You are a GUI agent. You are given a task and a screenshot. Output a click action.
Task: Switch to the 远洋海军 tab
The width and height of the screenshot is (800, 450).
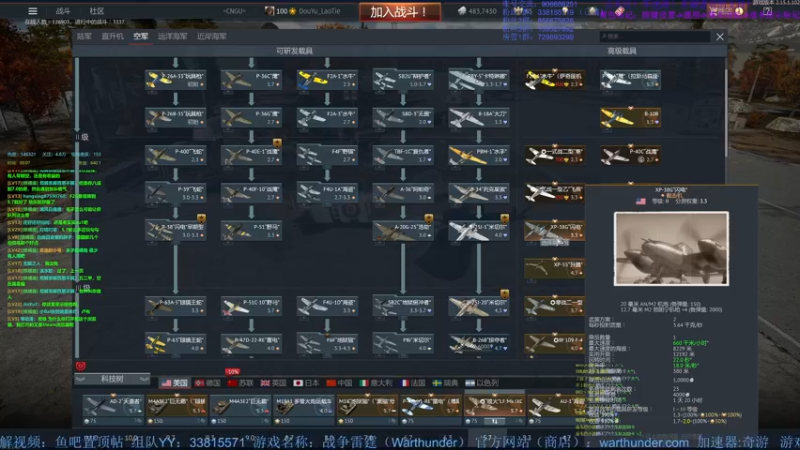pos(172,36)
